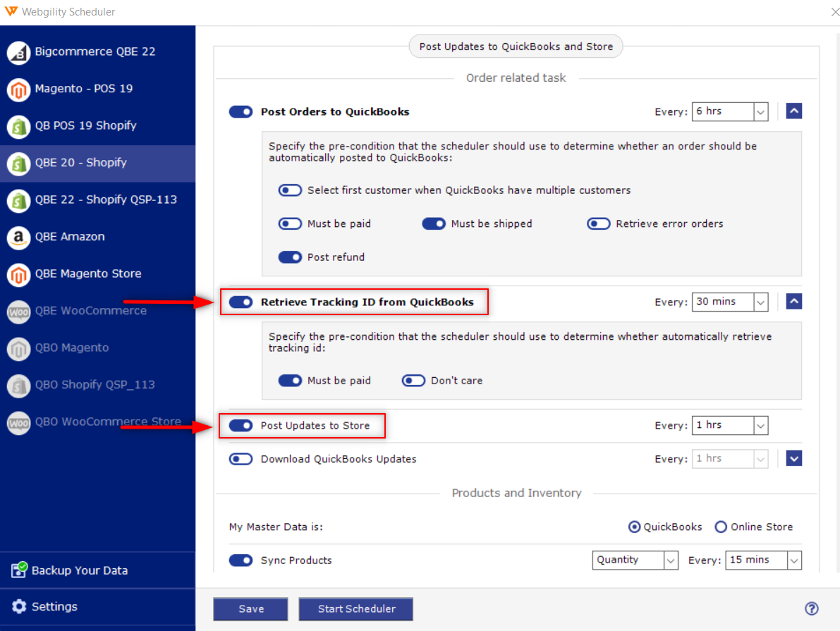Close the Webgility Scheduler window
Image resolution: width=840 pixels, height=631 pixels.
coord(834,12)
